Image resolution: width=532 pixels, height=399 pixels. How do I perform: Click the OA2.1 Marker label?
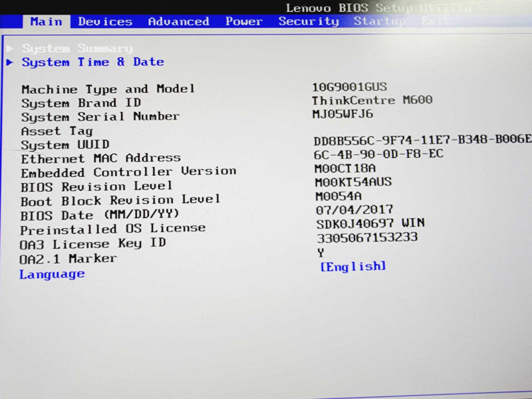click(68, 259)
